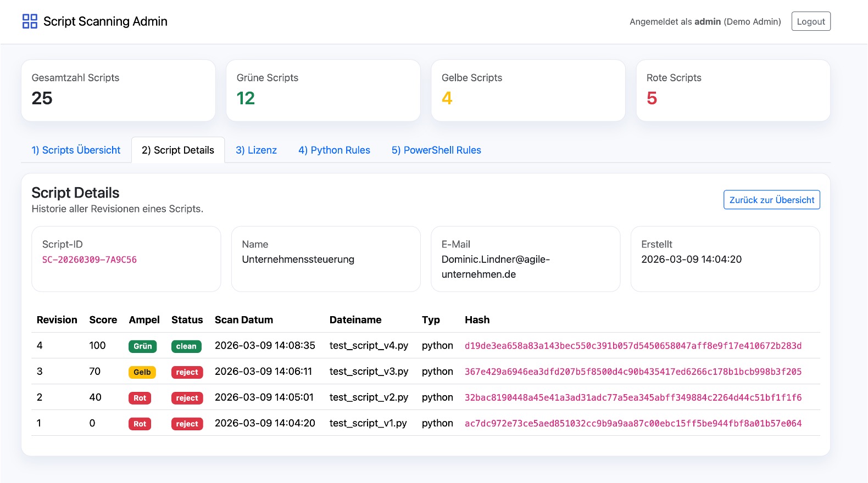Click the Revision column header
868x483 pixels.
57,320
